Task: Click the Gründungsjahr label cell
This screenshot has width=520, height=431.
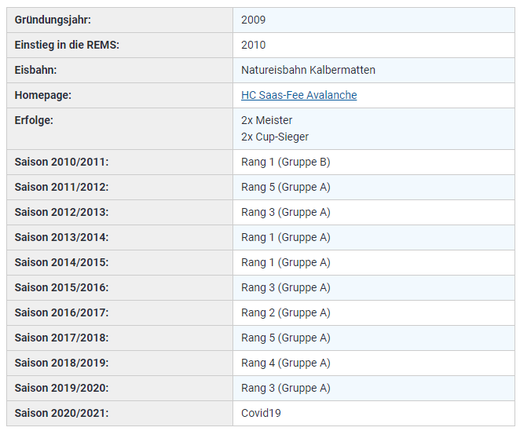Action: click(x=119, y=20)
